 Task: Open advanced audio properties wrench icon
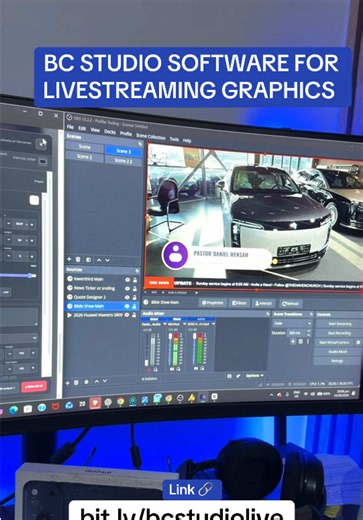tap(238, 376)
